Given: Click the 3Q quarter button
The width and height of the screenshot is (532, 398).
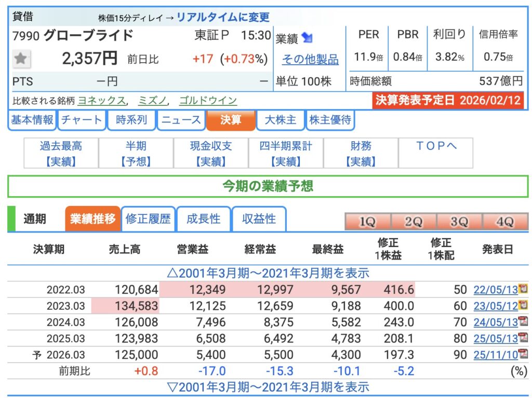Looking at the screenshot, I should [459, 222].
